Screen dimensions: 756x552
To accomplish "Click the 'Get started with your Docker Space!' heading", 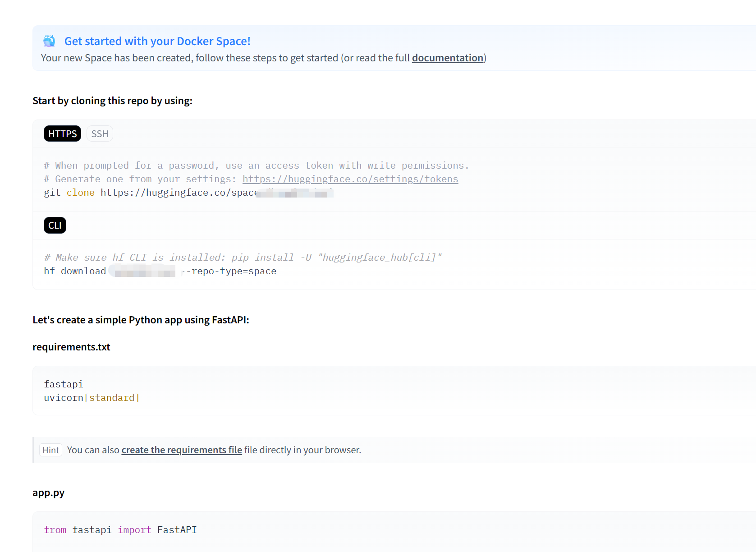I will [157, 41].
